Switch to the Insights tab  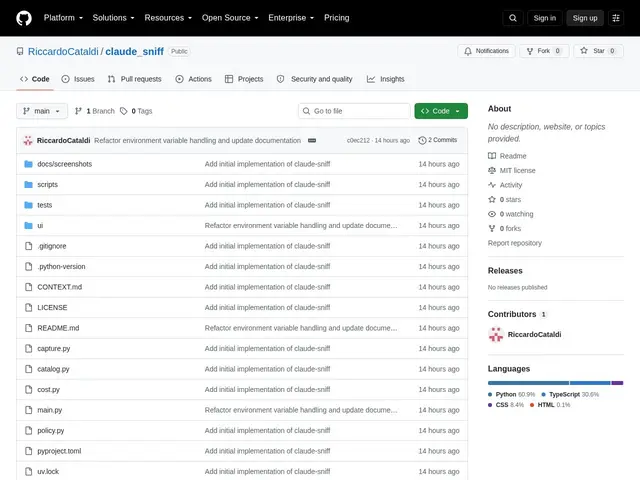click(x=385, y=79)
